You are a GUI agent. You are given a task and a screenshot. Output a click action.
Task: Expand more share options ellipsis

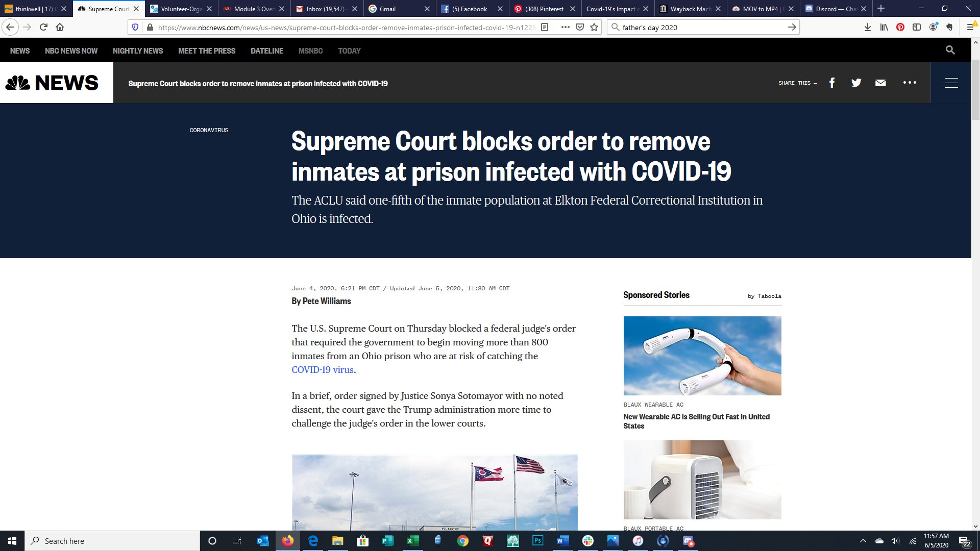[910, 83]
